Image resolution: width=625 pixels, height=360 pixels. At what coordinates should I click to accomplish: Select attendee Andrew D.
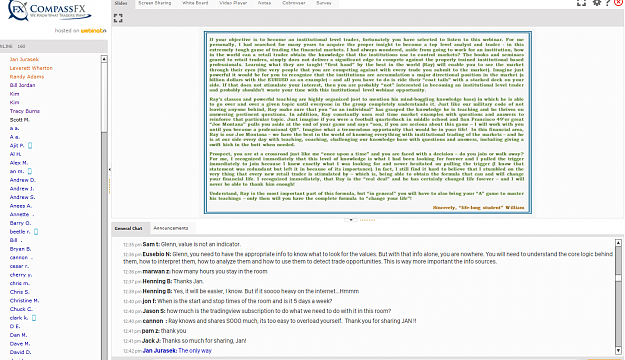click(23, 180)
